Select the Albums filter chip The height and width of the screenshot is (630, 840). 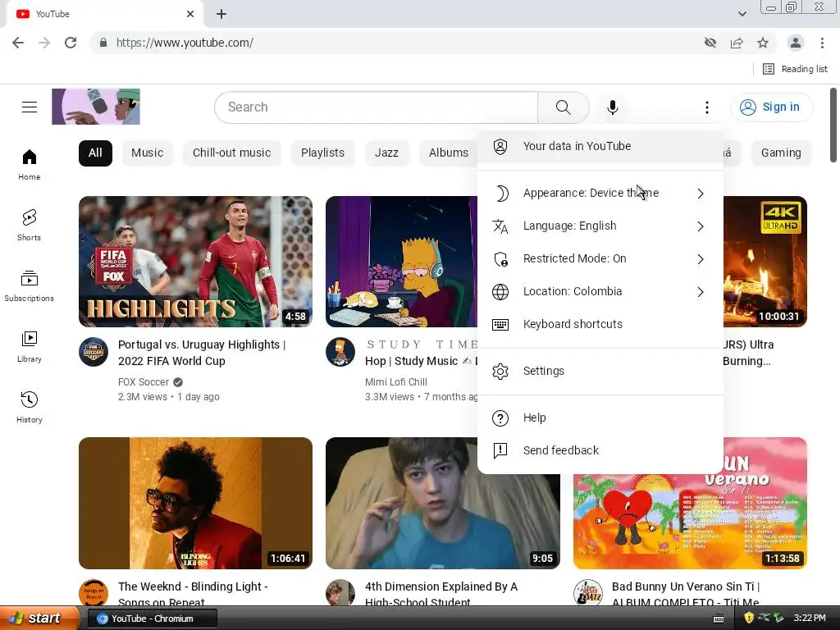(449, 153)
